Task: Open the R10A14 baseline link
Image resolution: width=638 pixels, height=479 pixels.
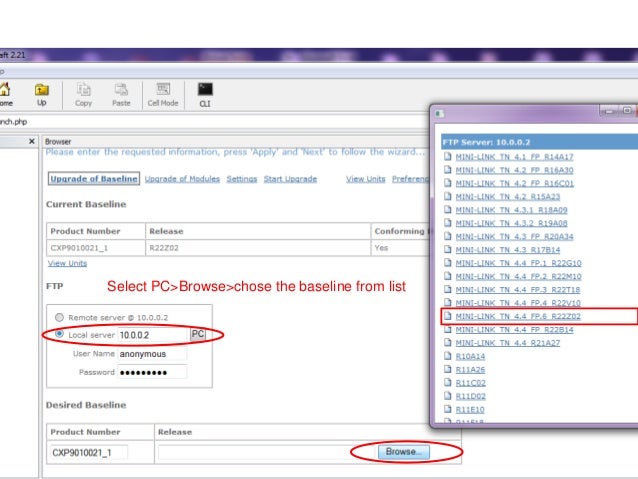Action: [x=470, y=357]
